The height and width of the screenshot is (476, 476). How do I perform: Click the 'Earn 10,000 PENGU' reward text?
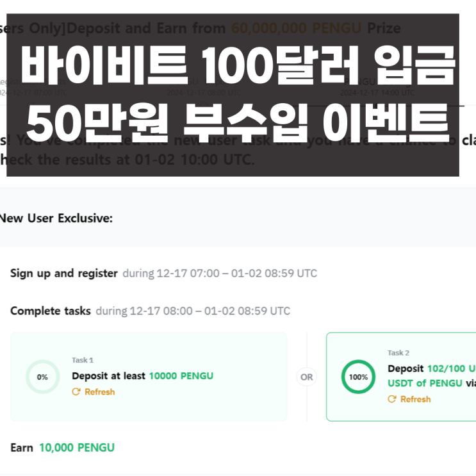tap(62, 448)
